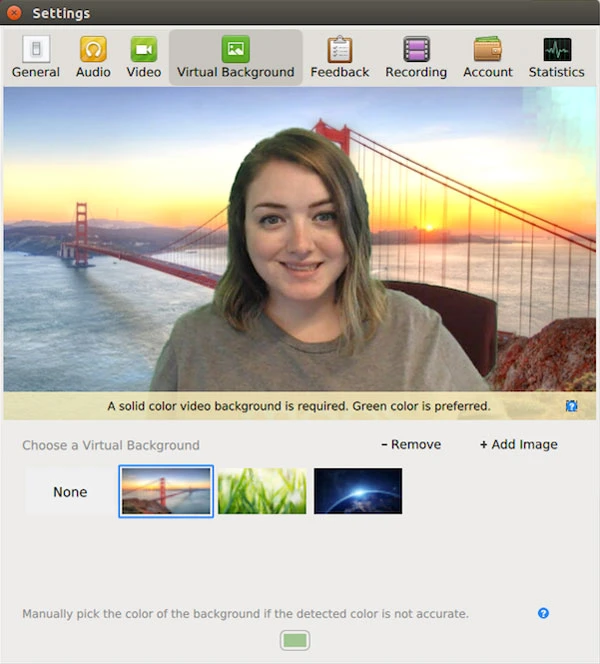Pick the green background color swatch
The image size is (600, 664).
click(x=295, y=640)
